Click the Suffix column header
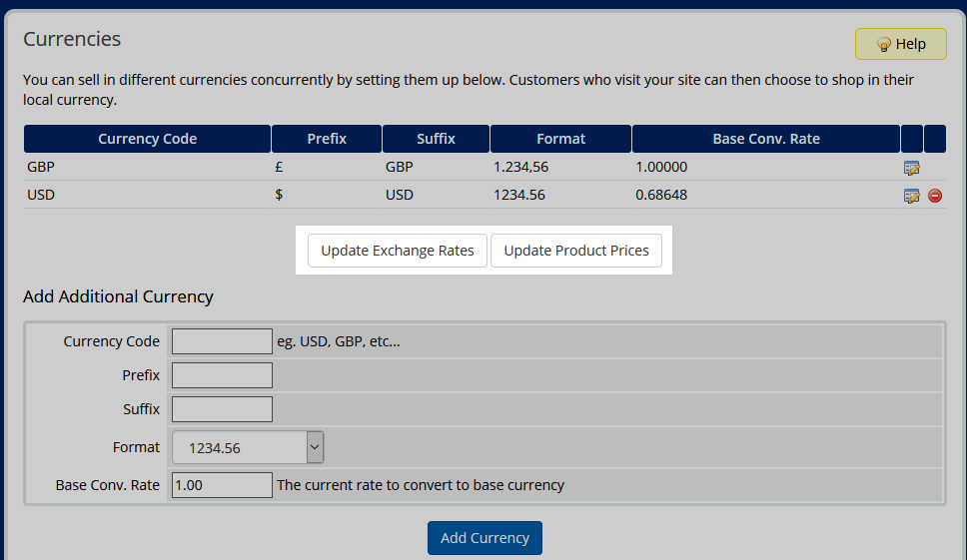The width and height of the screenshot is (967, 560). click(436, 139)
